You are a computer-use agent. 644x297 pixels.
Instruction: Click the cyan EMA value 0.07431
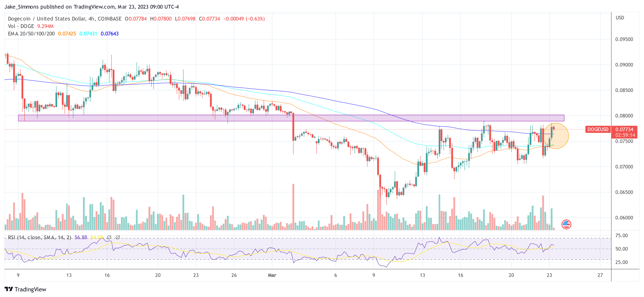coord(88,34)
